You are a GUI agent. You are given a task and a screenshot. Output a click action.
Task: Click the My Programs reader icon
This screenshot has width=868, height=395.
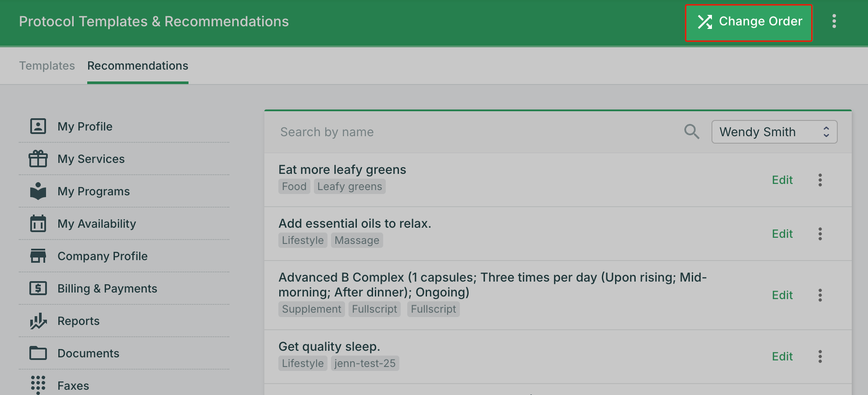[38, 191]
